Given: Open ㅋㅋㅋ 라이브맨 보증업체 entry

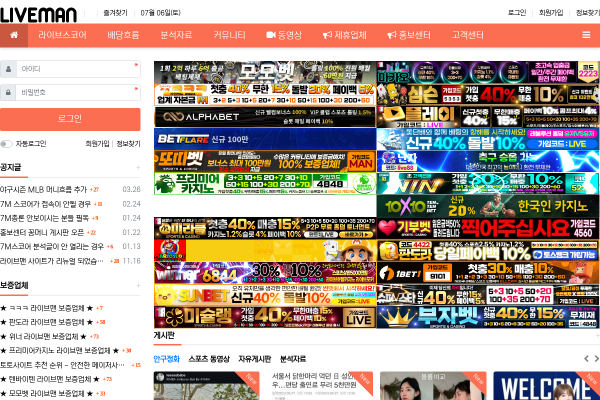Looking at the screenshot, I should (x=47, y=308).
